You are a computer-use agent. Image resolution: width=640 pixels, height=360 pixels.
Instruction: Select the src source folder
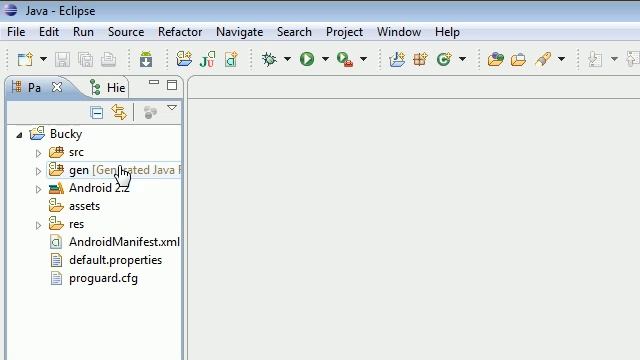tap(66, 152)
